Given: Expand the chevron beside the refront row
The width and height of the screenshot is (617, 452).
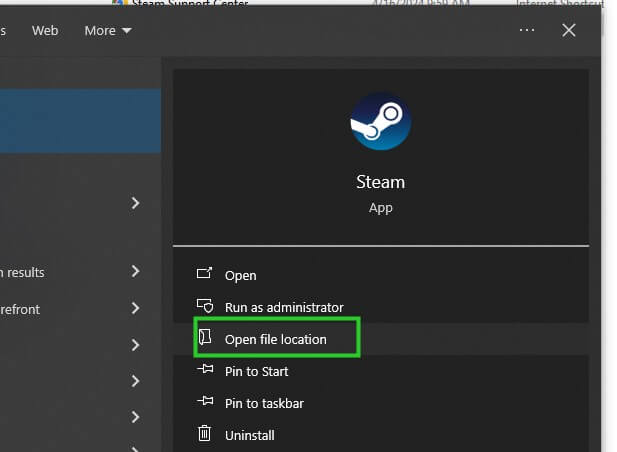Looking at the screenshot, I should (135, 309).
